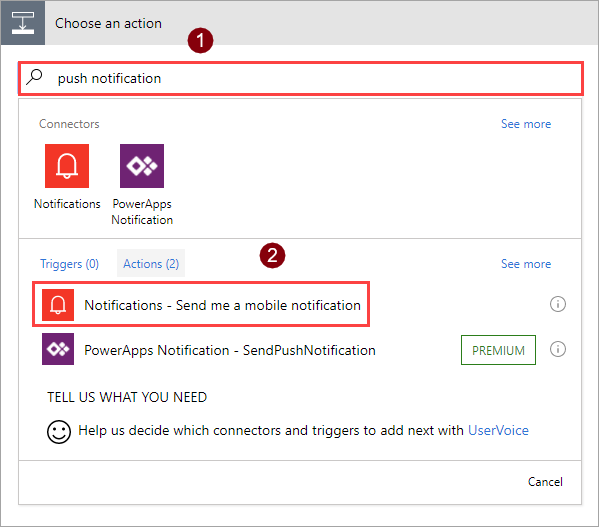Click the red bell icon in the actions list
Screen dimensions: 599x527
pos(58,305)
